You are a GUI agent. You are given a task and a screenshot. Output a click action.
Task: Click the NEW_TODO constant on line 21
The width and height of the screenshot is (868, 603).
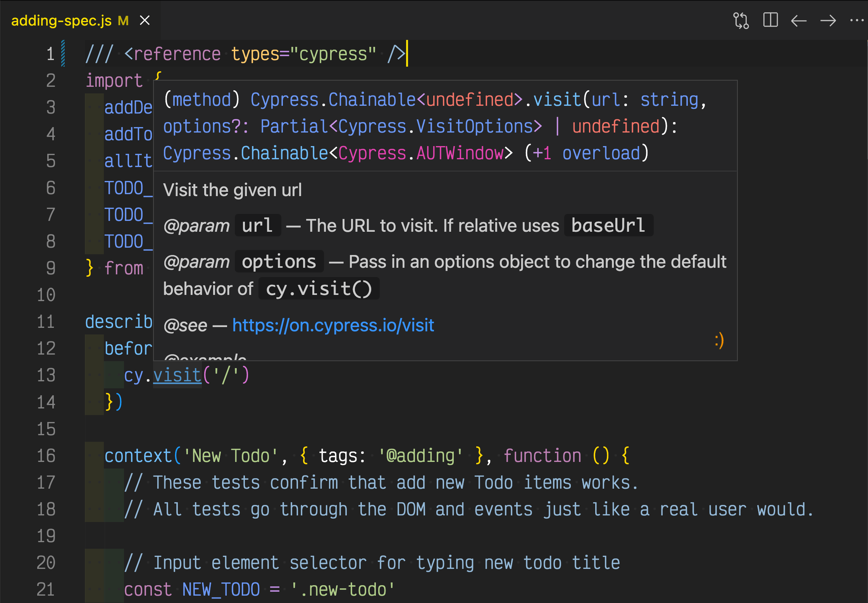(x=221, y=589)
